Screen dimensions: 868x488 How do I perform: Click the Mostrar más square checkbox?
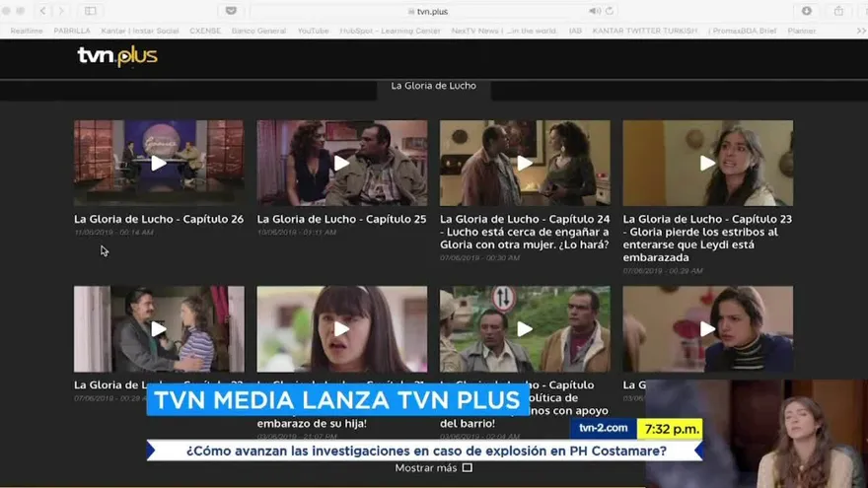(468, 468)
